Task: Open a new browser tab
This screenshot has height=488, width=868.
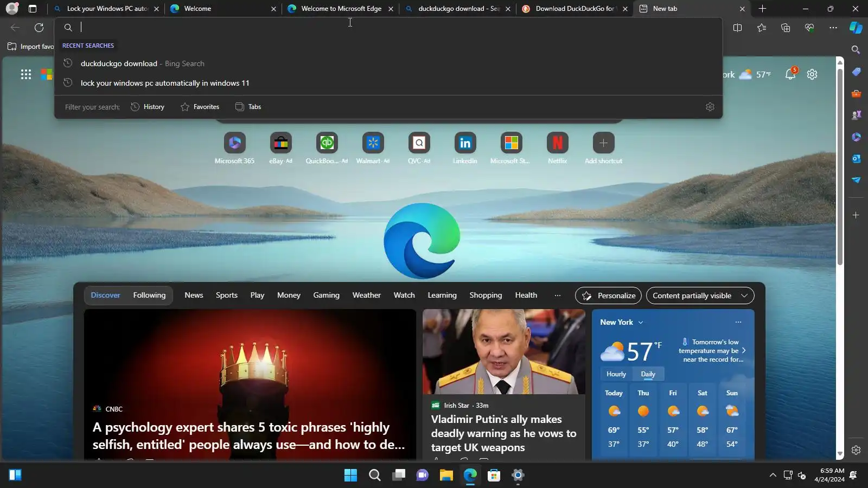Action: (x=762, y=9)
